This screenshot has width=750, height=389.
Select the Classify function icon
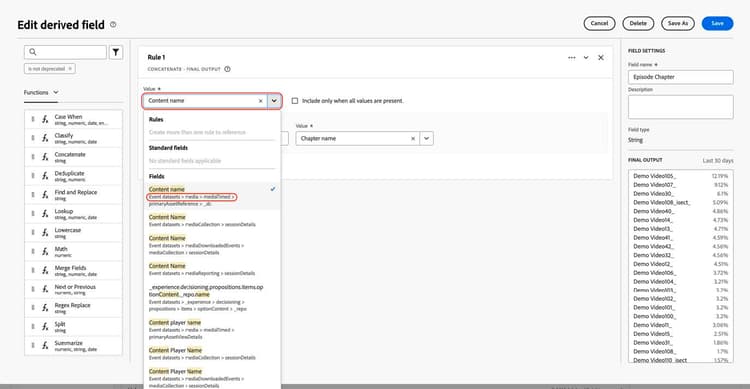click(45, 138)
